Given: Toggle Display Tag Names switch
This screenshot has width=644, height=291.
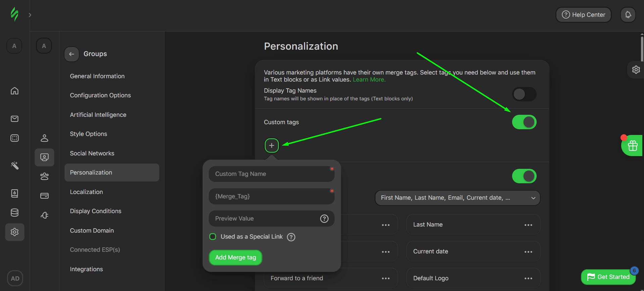Looking at the screenshot, I should click(524, 94).
